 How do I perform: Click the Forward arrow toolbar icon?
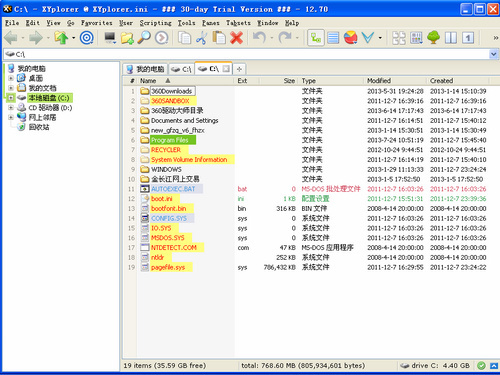(36, 38)
